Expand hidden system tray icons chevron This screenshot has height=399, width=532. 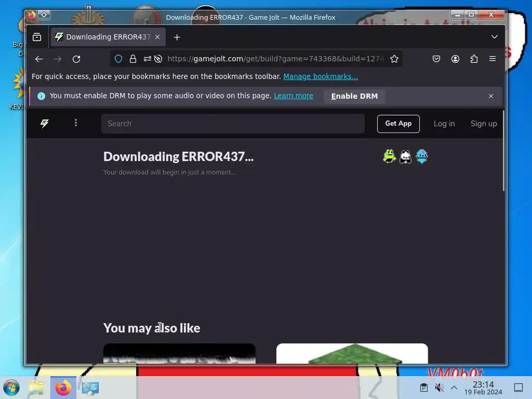tap(454, 388)
